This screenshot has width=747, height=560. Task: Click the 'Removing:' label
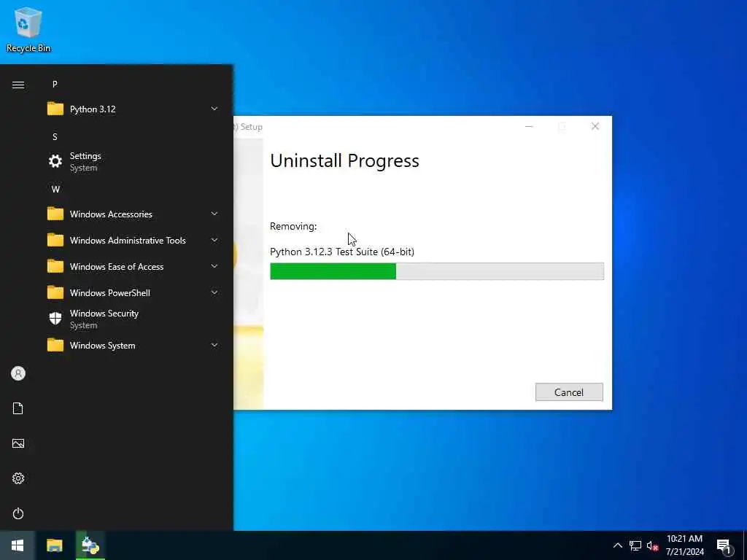(x=293, y=226)
